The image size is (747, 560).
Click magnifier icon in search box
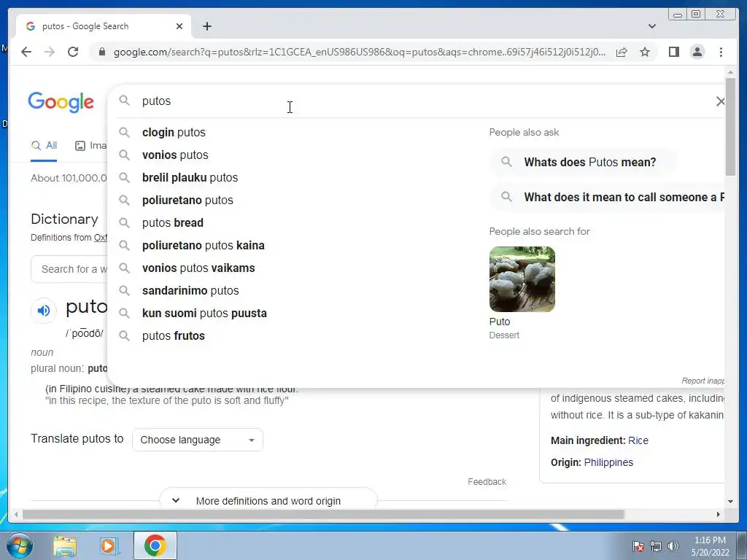124,101
